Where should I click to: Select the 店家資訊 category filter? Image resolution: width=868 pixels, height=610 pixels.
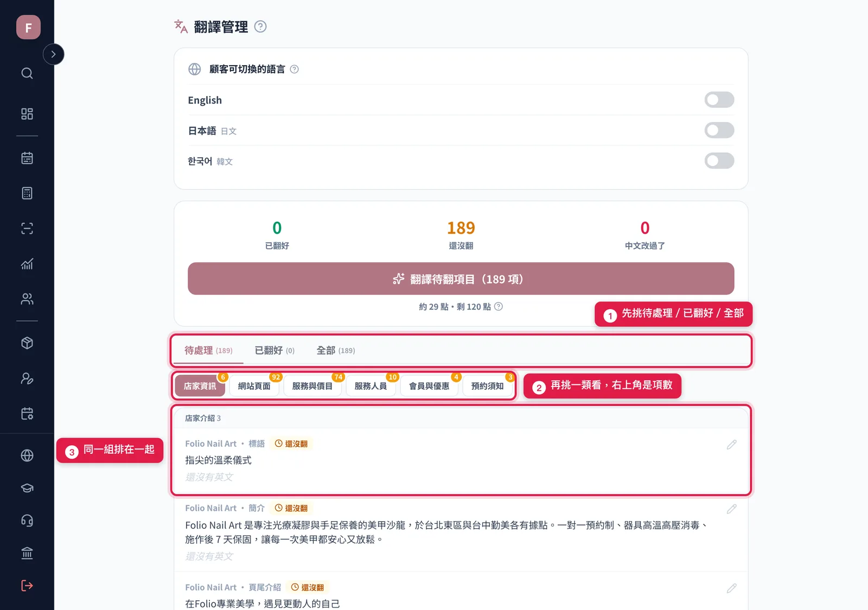coord(200,386)
